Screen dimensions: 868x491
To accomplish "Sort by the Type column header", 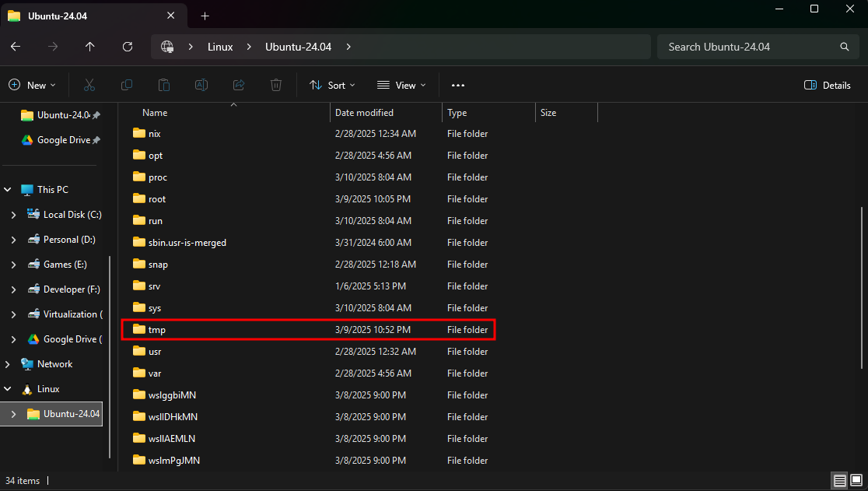I will click(488, 112).
